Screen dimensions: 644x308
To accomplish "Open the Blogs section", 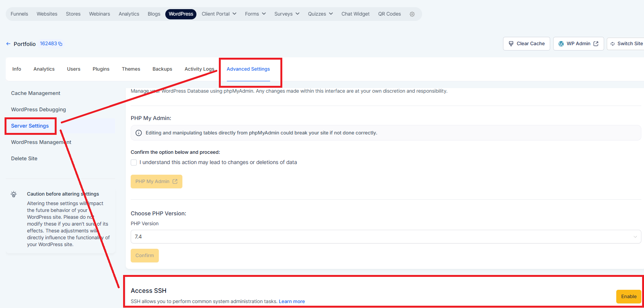I will tap(154, 14).
